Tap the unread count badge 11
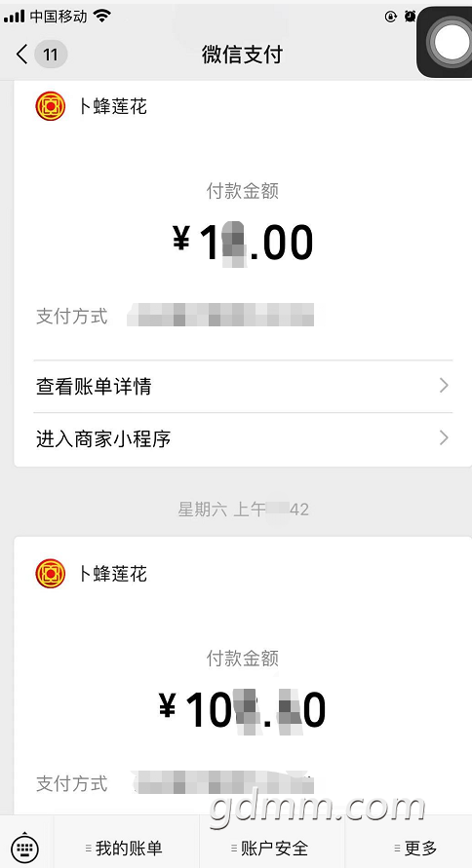This screenshot has height=868, width=472. (x=51, y=55)
